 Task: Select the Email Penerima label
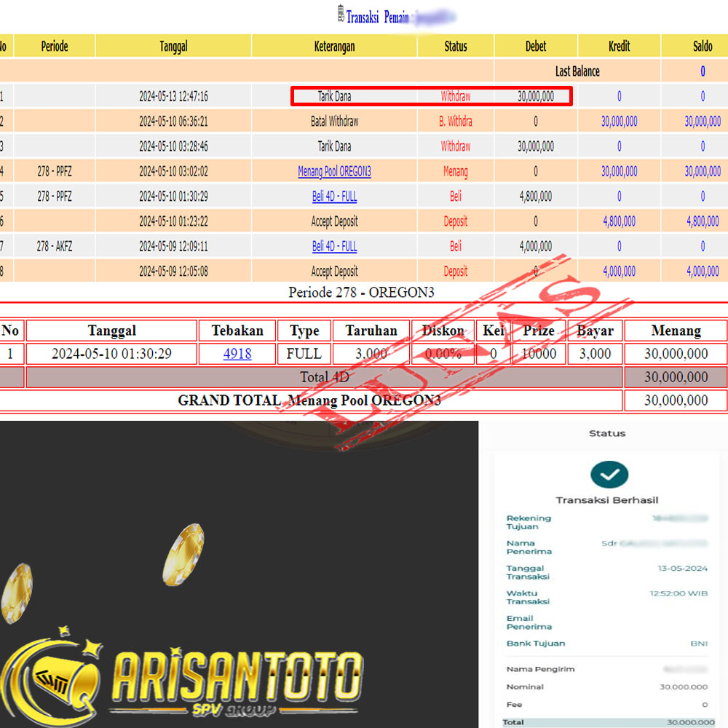[529, 622]
